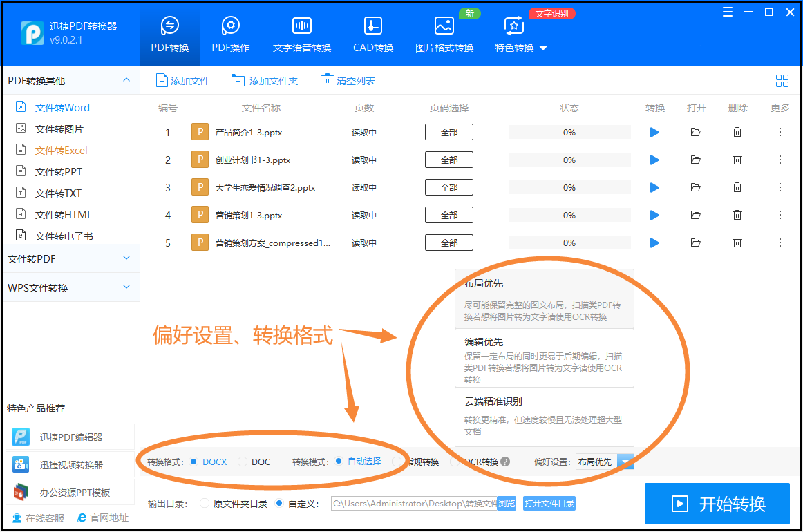803x532 pixels.
Task: Click 添加文件 button
Action: 183,80
